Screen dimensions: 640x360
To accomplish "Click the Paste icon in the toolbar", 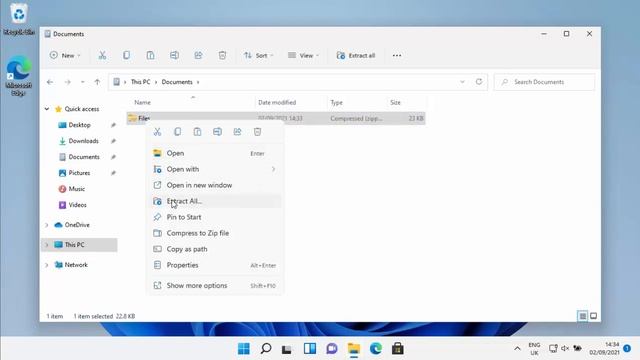I will [x=150, y=55].
